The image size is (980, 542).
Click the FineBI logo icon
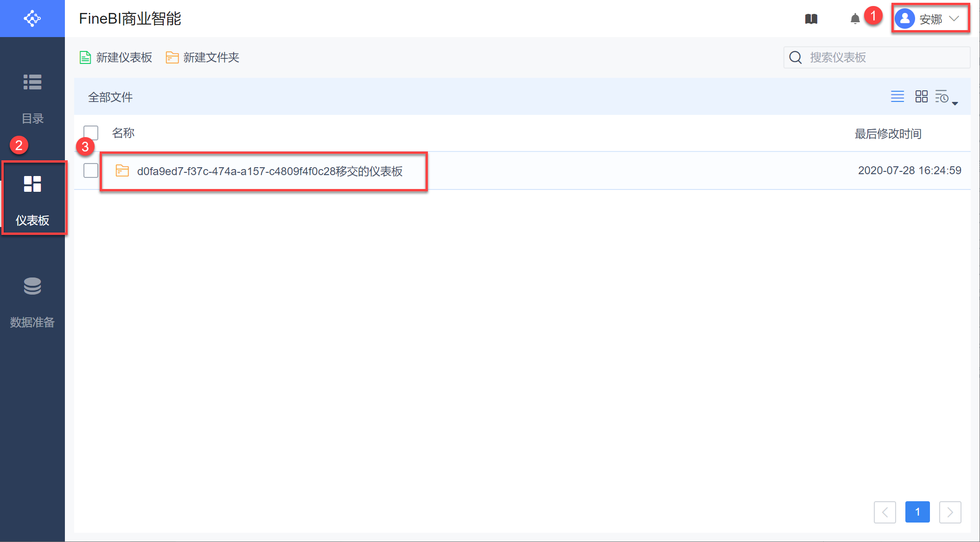[32, 19]
